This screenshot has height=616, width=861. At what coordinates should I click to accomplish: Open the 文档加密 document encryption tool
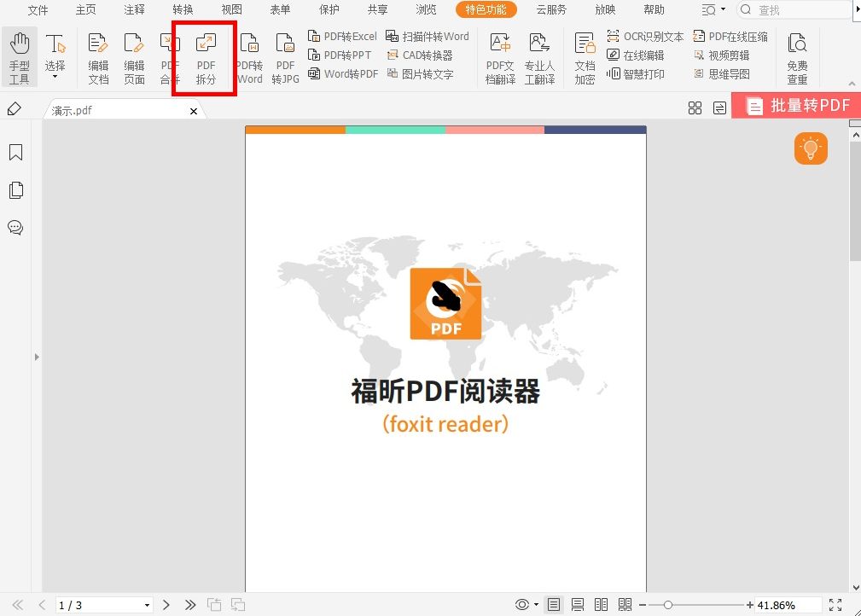[x=585, y=56]
